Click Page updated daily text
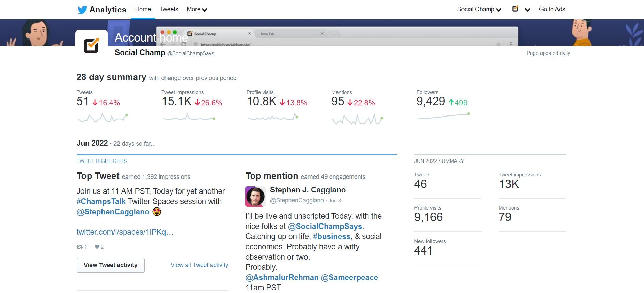Image resolution: width=644 pixels, height=293 pixels. (x=548, y=53)
